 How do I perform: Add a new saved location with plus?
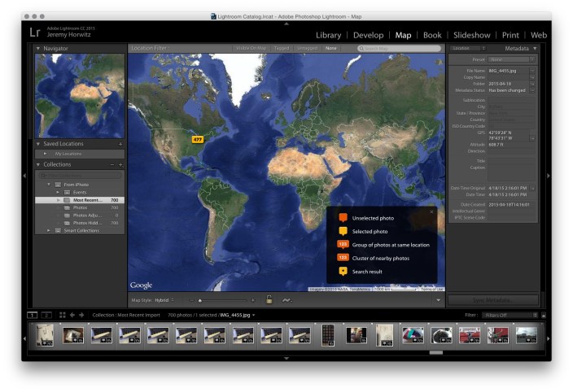click(x=120, y=144)
